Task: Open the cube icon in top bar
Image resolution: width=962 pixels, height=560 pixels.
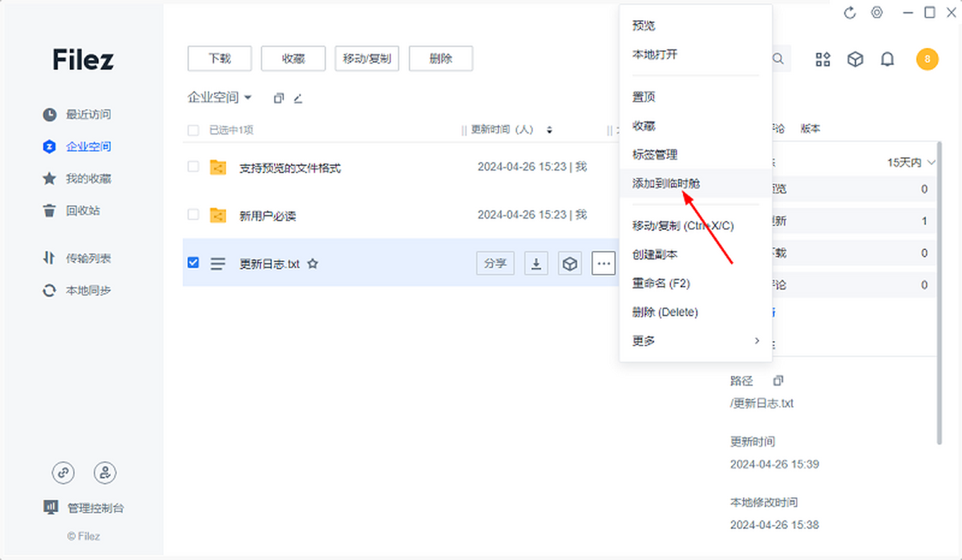Action: 855,59
